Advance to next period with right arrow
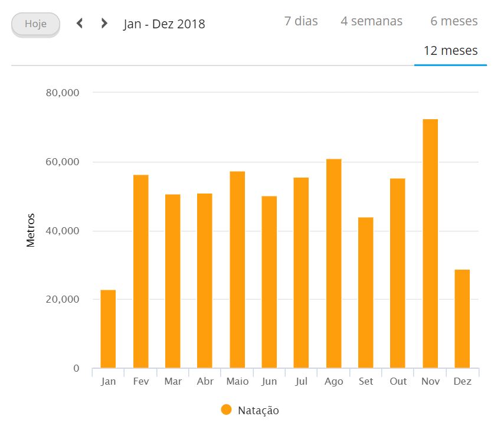Image resolution: width=504 pixels, height=426 pixels. (104, 24)
